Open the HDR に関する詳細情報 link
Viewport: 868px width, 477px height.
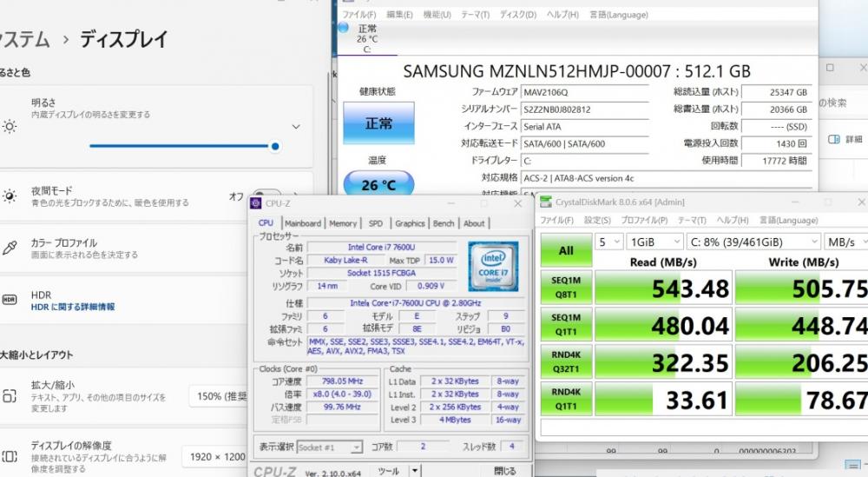pos(73,307)
